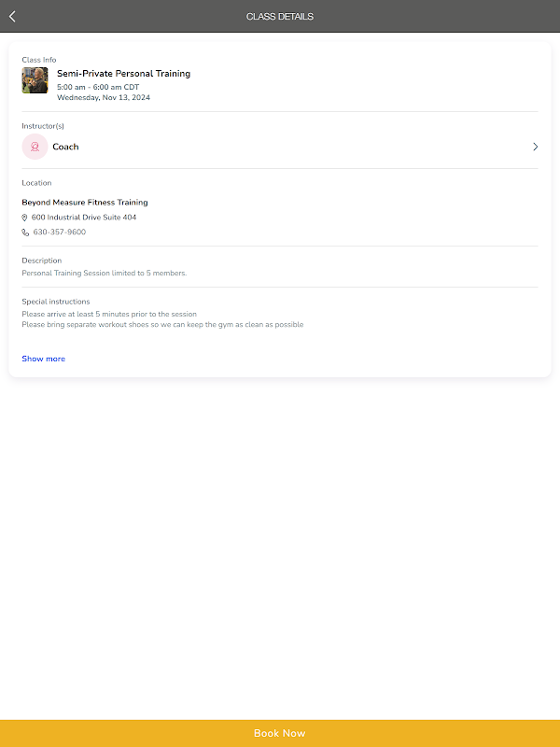
Task: Click the Special instructions section label
Action: click(x=56, y=302)
